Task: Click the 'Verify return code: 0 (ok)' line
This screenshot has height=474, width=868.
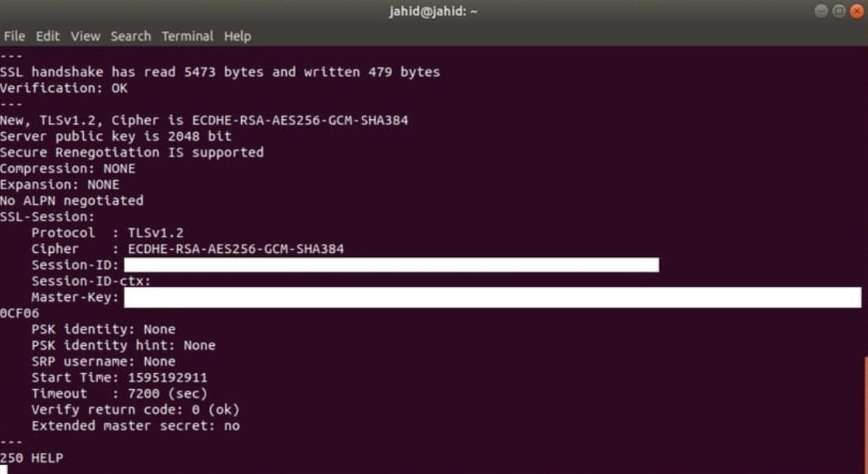Action: [x=135, y=410]
